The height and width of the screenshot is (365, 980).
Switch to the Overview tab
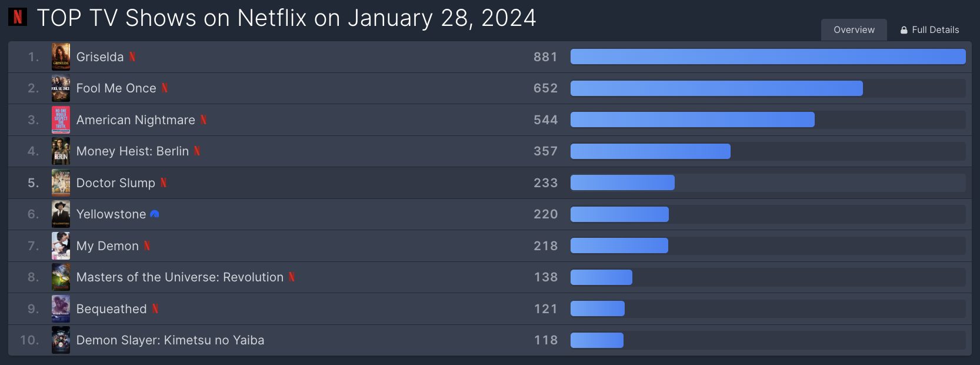point(854,29)
